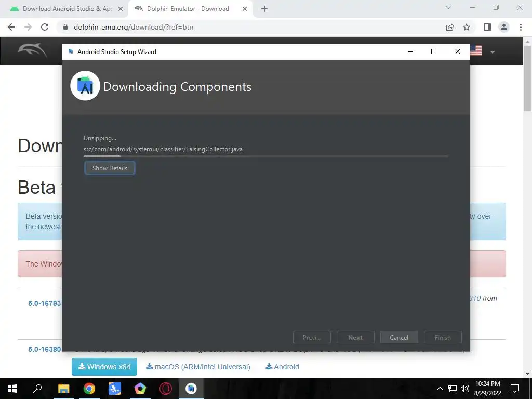Click the Chrome taskbar icon
This screenshot has height=399, width=532.
pos(89,389)
